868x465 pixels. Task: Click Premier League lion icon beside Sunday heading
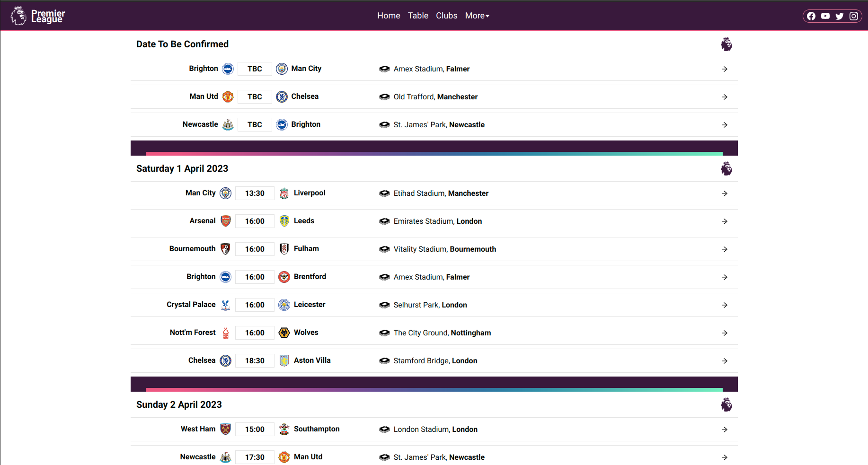coord(726,405)
